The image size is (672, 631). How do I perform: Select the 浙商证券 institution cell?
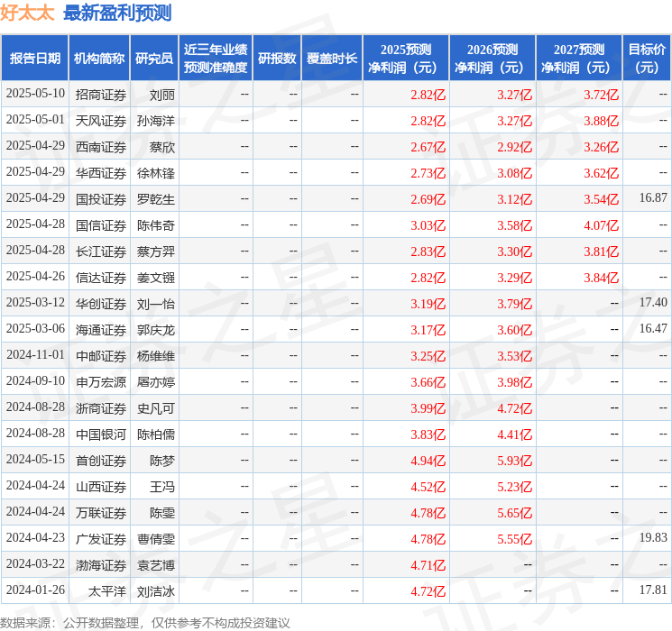[101, 408]
